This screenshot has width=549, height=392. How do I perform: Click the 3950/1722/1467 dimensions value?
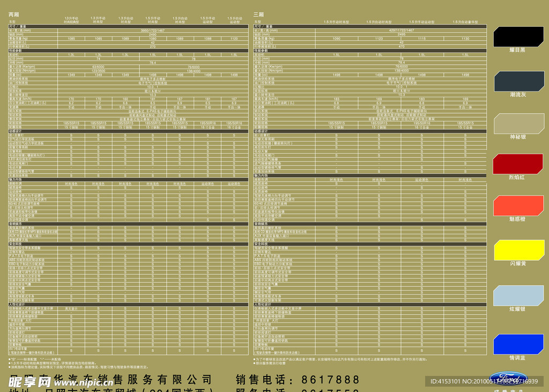153,31
